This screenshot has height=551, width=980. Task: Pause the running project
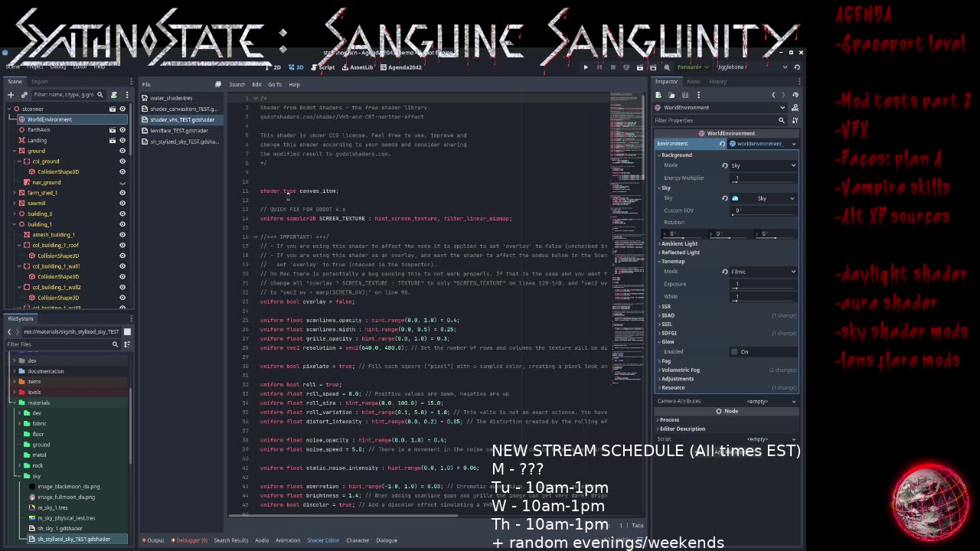point(599,67)
